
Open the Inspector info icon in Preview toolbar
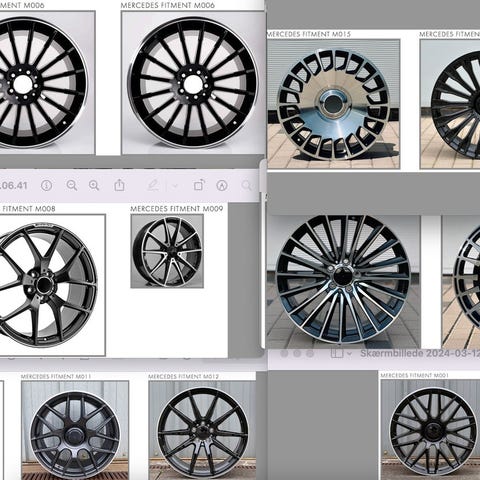pyautogui.click(x=46, y=185)
